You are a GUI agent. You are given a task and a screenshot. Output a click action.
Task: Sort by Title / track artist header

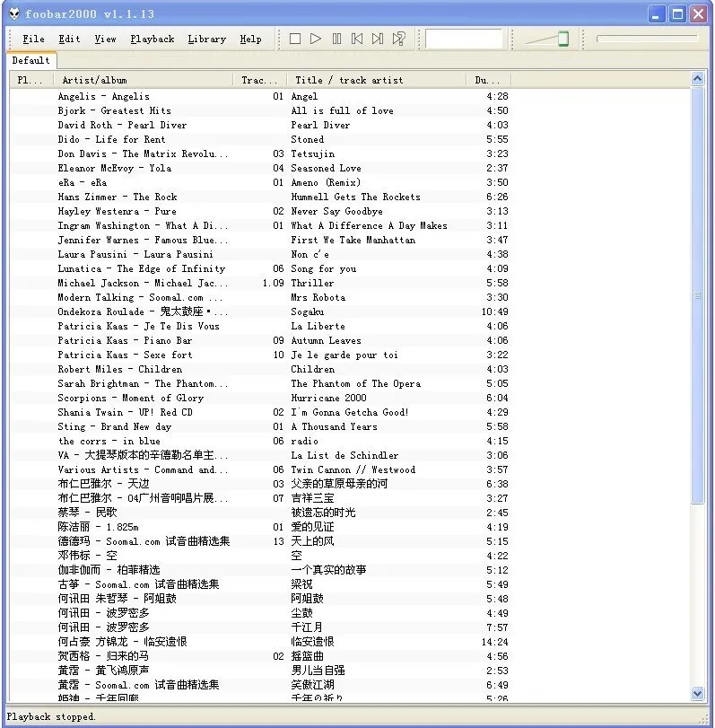376,80
